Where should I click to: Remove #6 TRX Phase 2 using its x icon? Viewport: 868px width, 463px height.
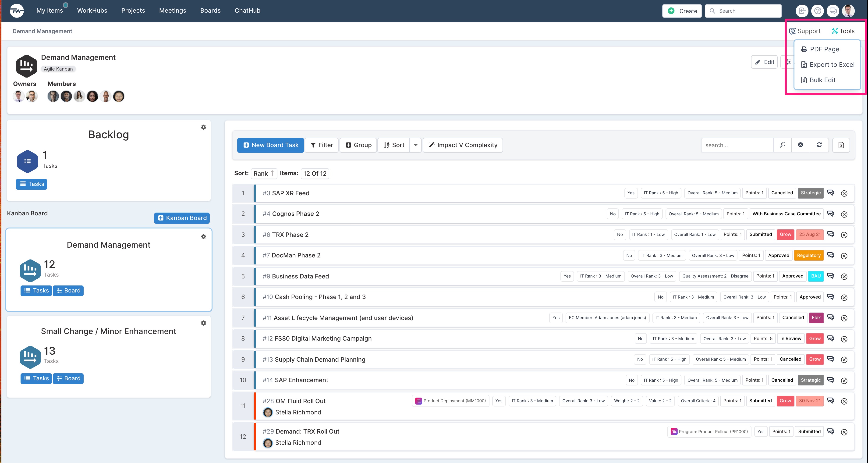844,235
